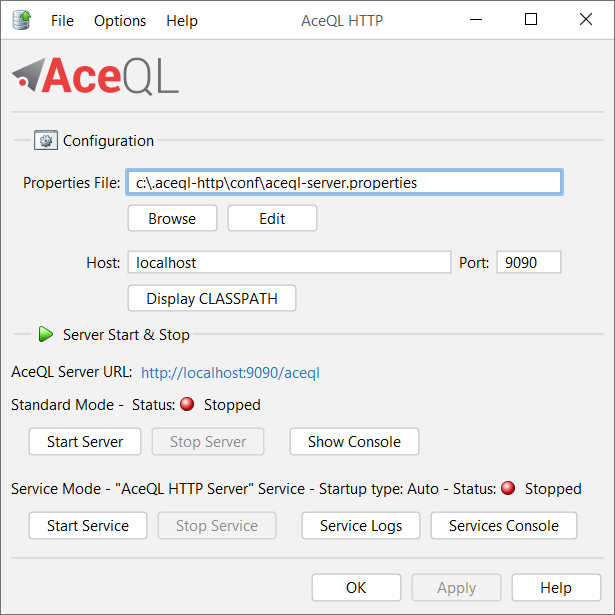Focus the Properties File path field
The width and height of the screenshot is (615, 615).
pyautogui.click(x=345, y=182)
